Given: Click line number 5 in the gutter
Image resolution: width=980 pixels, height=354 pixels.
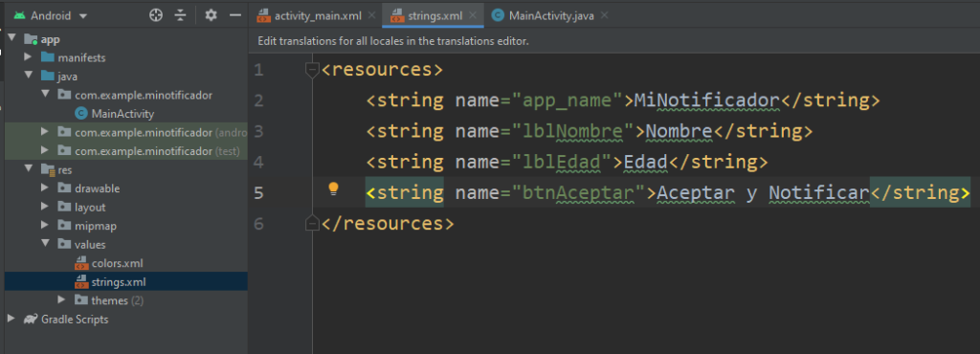Looking at the screenshot, I should [258, 193].
